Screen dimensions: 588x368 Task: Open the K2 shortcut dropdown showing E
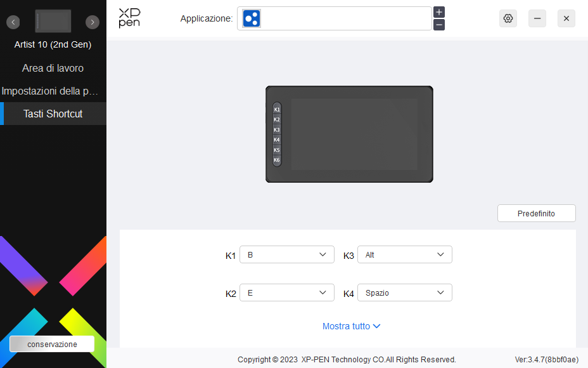287,292
